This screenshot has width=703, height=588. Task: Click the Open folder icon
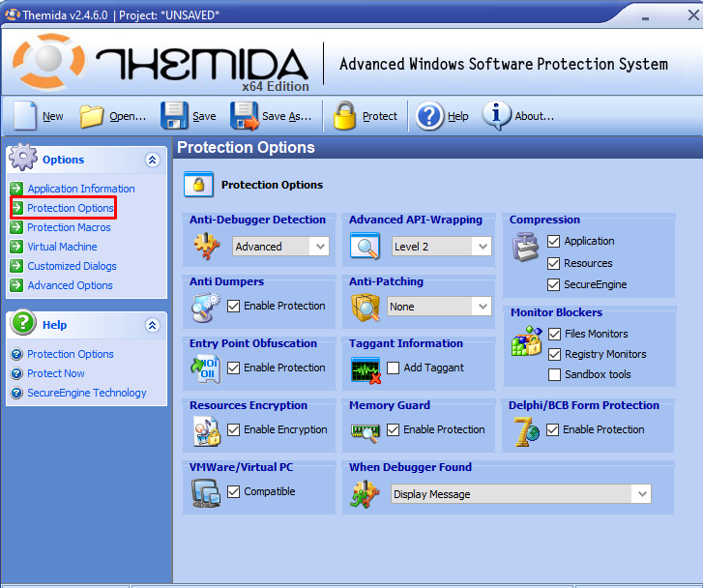click(91, 116)
